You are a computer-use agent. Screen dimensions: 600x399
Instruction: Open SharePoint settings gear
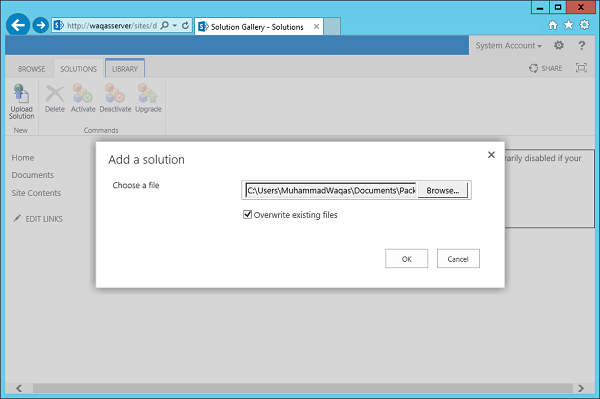559,46
